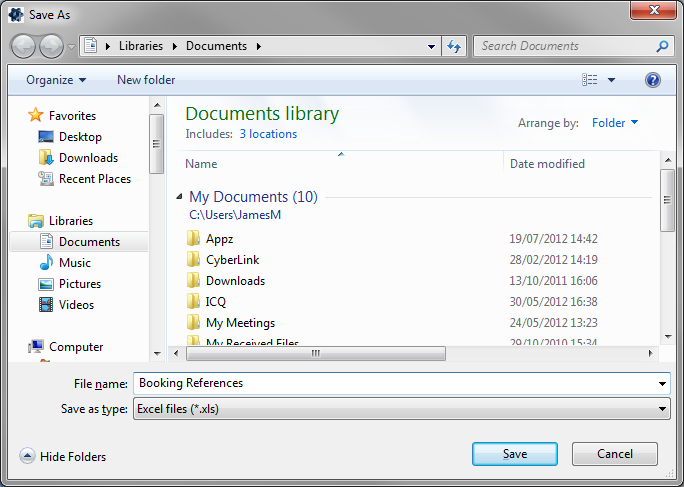Screen dimensions: 684x487
Task: Expand the Arrange by Folder dropdown
Action: (614, 123)
